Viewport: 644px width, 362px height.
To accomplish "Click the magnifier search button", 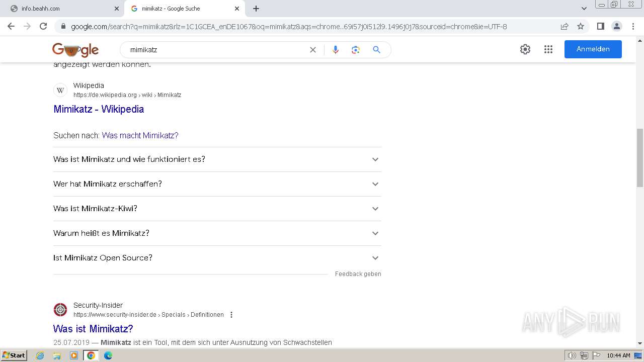I will pos(376,50).
